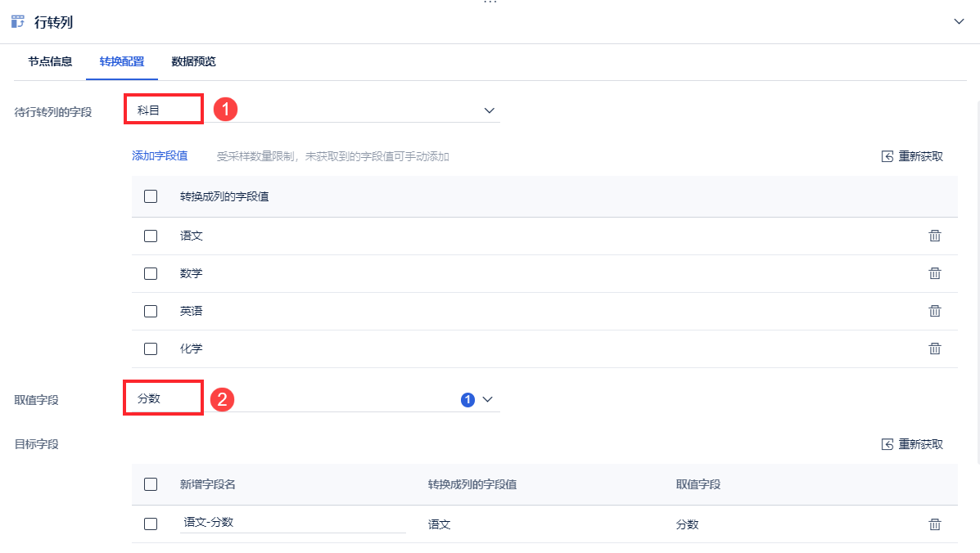Click the three-dot drag handle at top

pyautogui.click(x=490, y=2)
